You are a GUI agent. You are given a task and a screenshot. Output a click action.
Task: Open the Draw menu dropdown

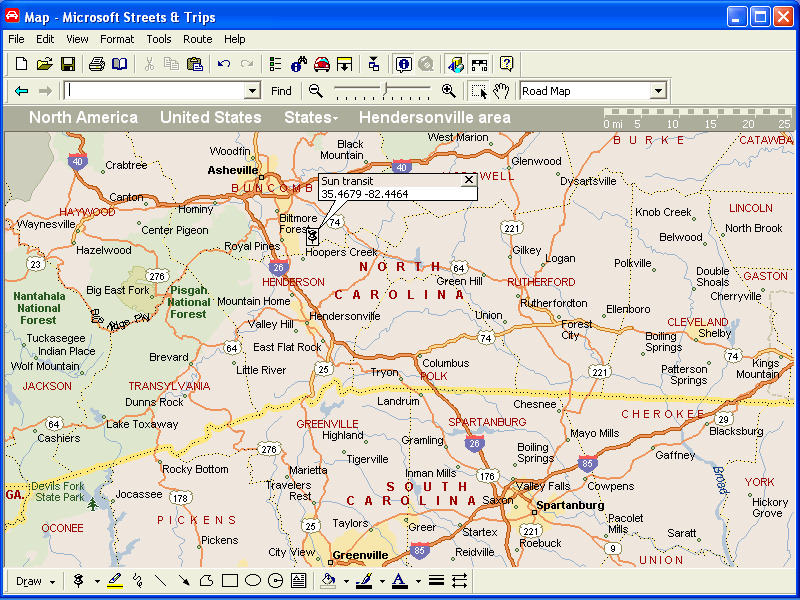tap(35, 580)
